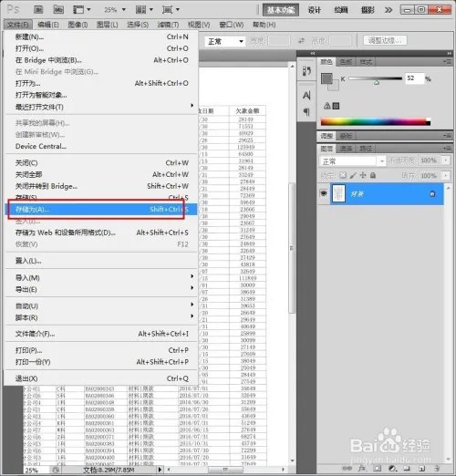Click the swap width and height arrows

301,40
